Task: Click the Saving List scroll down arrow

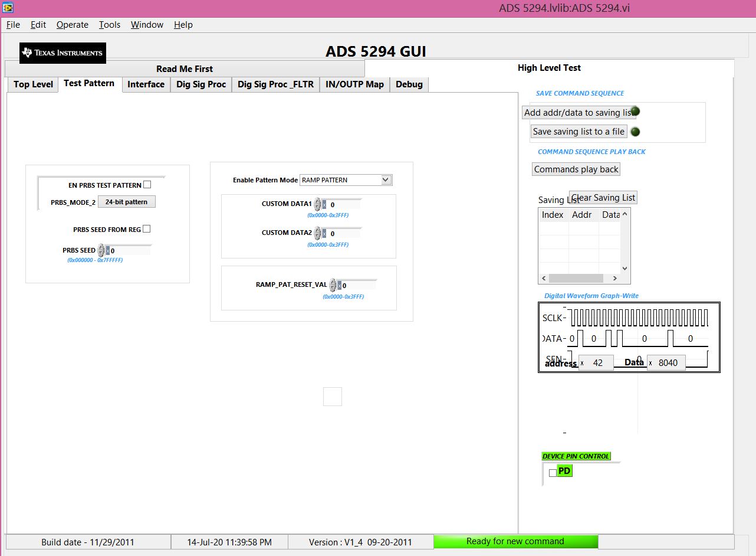Action: click(x=625, y=269)
